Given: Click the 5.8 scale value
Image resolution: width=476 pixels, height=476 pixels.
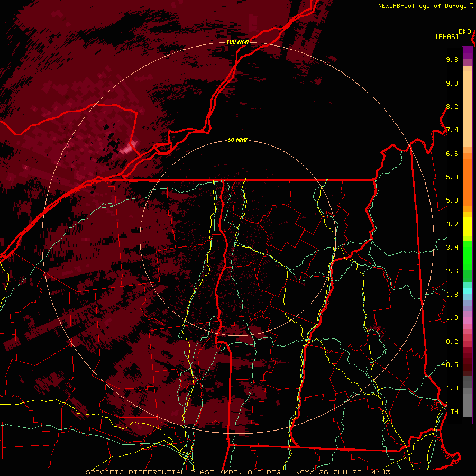Looking at the screenshot, I should (x=452, y=177).
